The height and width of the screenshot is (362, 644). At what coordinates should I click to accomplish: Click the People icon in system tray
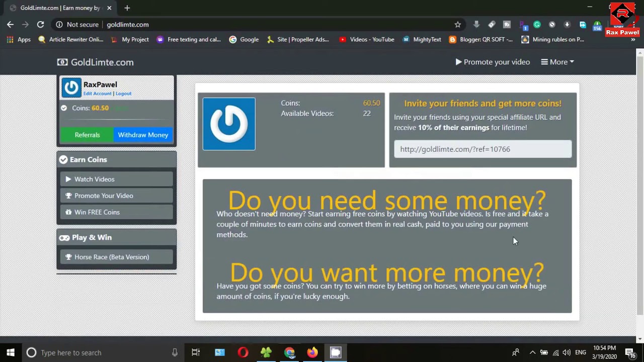pyautogui.click(x=516, y=352)
